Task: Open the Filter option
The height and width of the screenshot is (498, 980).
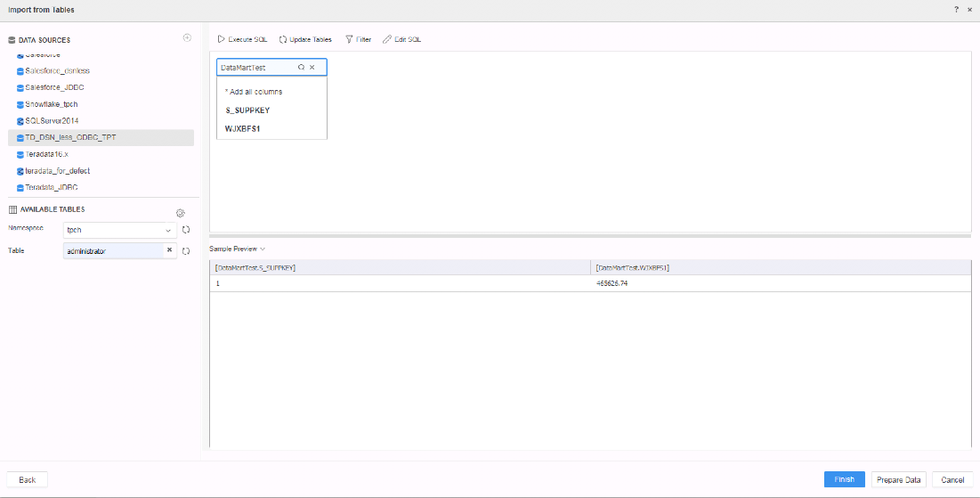Action: [x=358, y=40]
